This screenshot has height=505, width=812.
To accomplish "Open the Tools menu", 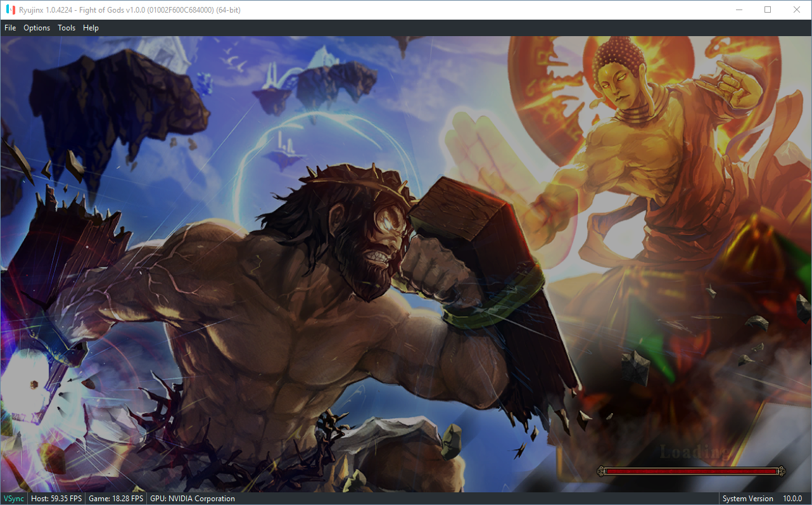I will coord(67,28).
